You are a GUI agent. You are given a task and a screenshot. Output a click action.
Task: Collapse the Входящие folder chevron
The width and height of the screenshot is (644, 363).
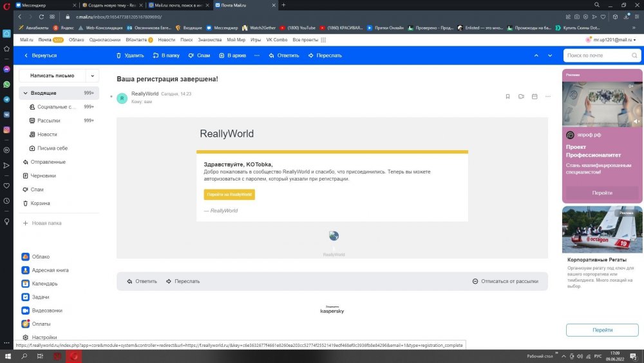click(26, 93)
